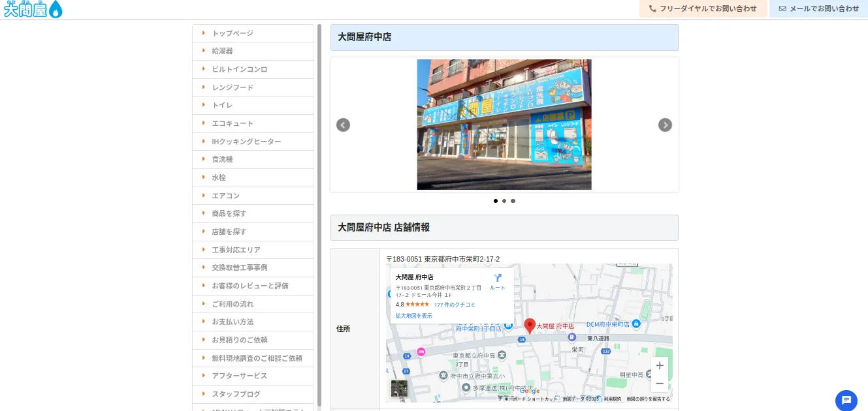This screenshot has width=868, height=411.
Task: Zoom in on the Google map
Action: coord(660,366)
